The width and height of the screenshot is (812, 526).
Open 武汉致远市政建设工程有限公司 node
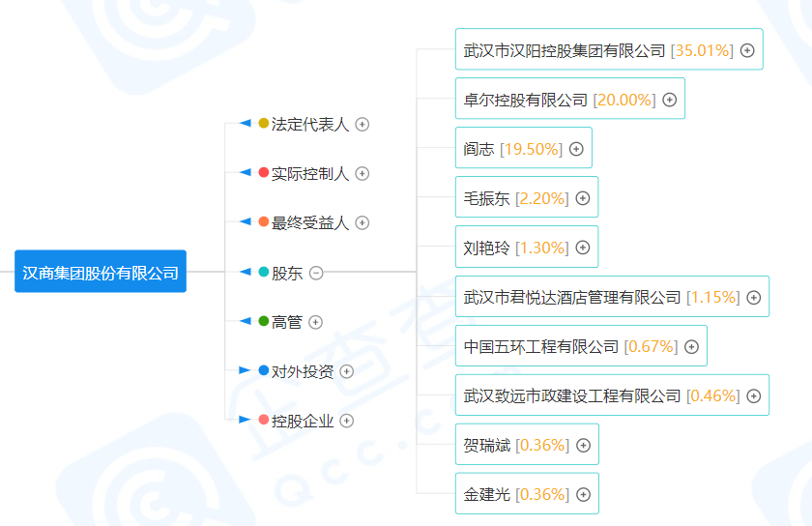coord(612,394)
